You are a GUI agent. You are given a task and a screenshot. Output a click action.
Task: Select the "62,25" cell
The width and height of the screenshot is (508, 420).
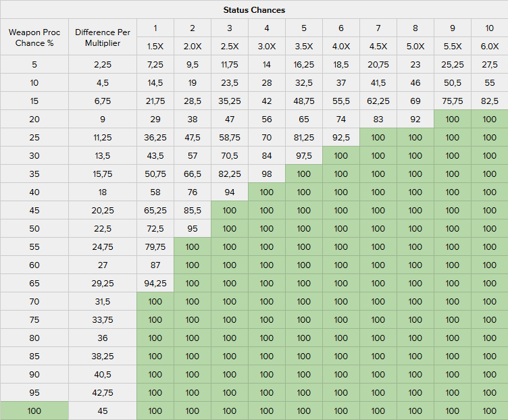coord(378,101)
